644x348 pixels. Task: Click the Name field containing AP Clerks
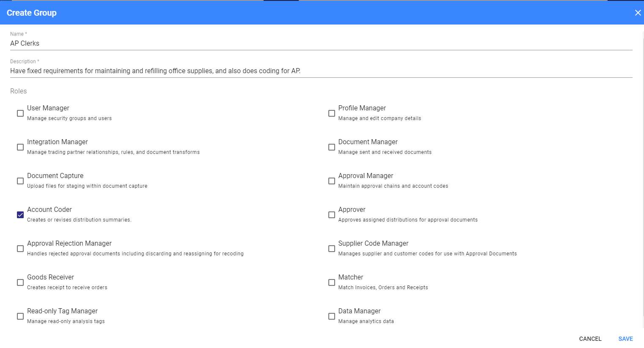(321, 44)
